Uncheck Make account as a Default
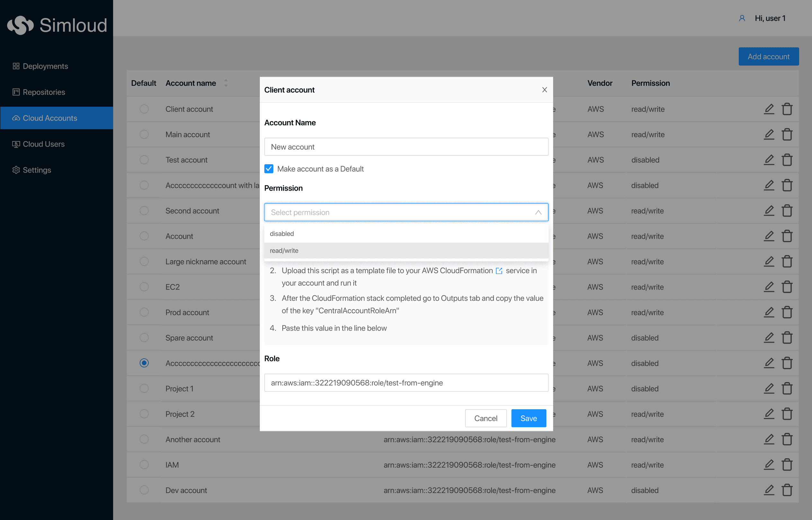This screenshot has height=520, width=812. (x=269, y=169)
